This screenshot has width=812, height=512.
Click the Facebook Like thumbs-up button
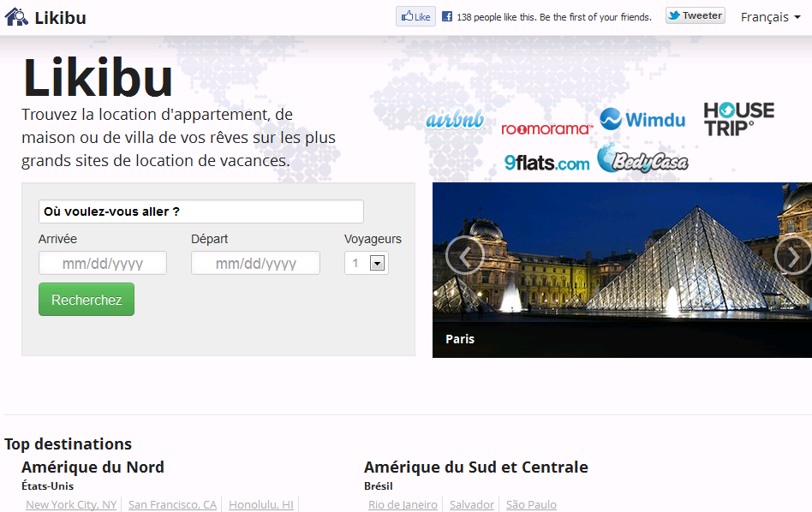click(x=415, y=16)
